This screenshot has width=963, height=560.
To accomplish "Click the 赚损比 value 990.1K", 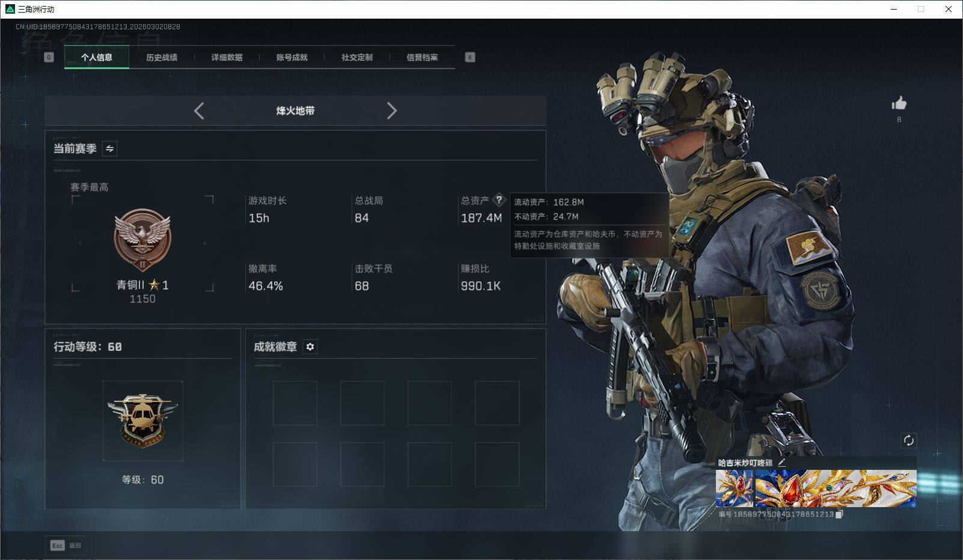I will coord(480,286).
